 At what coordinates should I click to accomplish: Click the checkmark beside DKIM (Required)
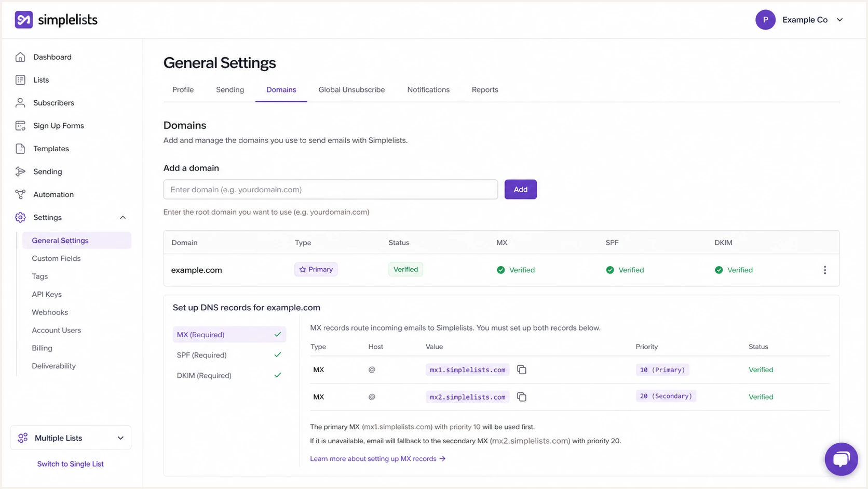tap(278, 375)
